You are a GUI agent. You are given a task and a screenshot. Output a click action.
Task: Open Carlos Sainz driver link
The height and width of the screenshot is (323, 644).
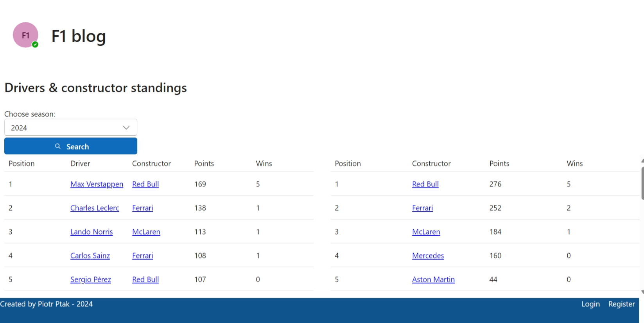click(90, 256)
